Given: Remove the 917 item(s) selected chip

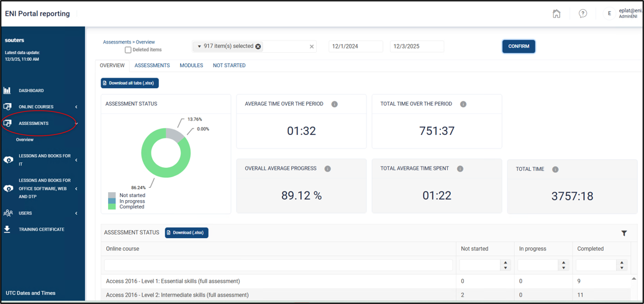Looking at the screenshot, I should [x=258, y=47].
